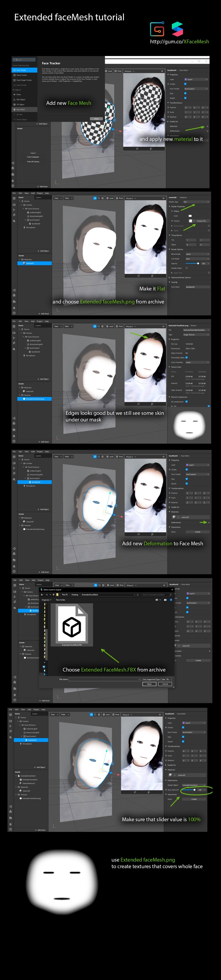Toggle Eyes checkbox in 'Add new Face Mesh' screenshot
The image size is (221, 980).
pos(185,93)
